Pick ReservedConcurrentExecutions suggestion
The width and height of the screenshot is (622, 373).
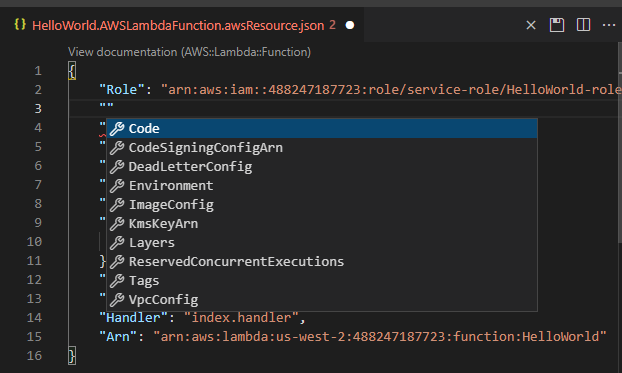[322, 261]
